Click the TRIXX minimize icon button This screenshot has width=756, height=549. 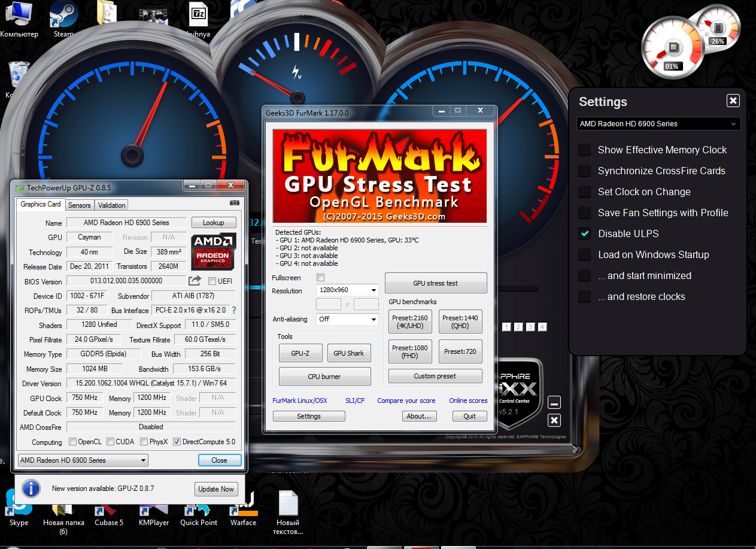(554, 403)
